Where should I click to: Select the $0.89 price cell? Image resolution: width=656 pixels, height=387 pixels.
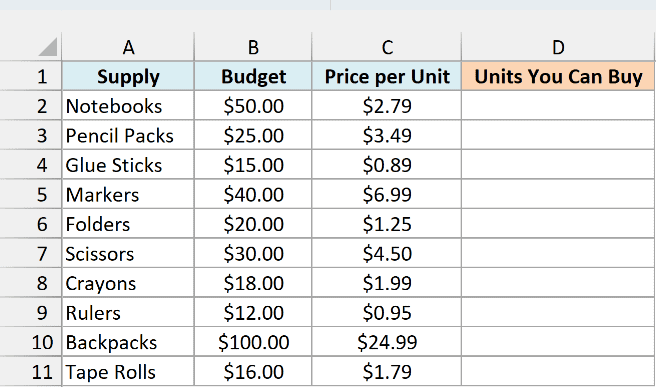[387, 164]
